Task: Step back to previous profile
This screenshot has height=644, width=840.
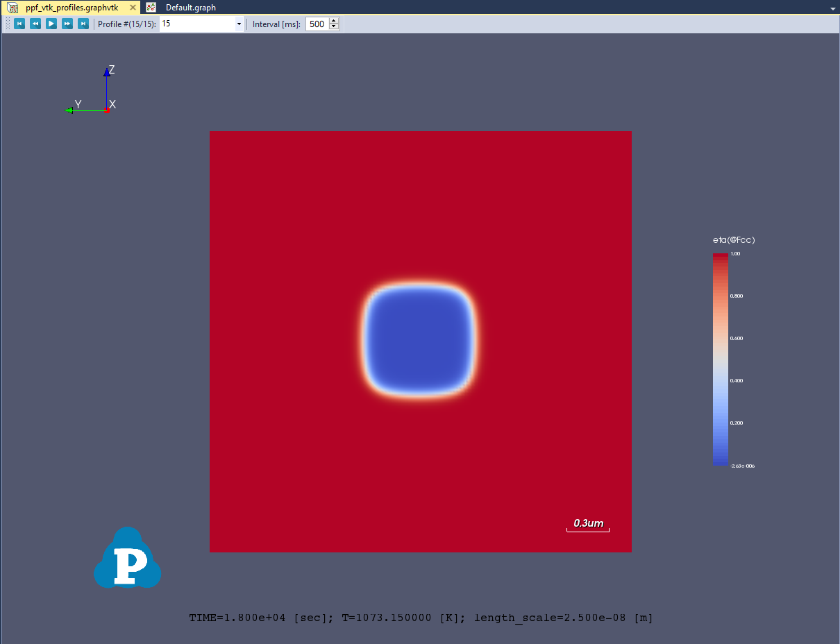Action: point(35,24)
